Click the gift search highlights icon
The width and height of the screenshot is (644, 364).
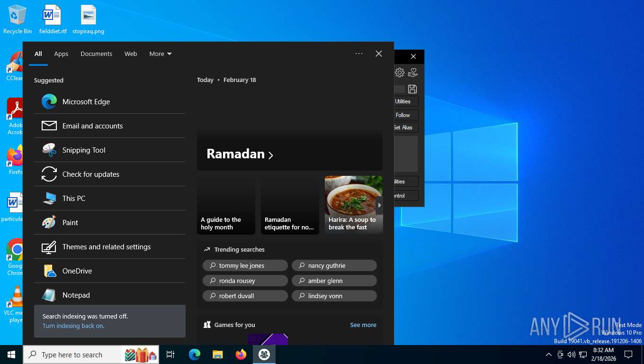[141, 355]
